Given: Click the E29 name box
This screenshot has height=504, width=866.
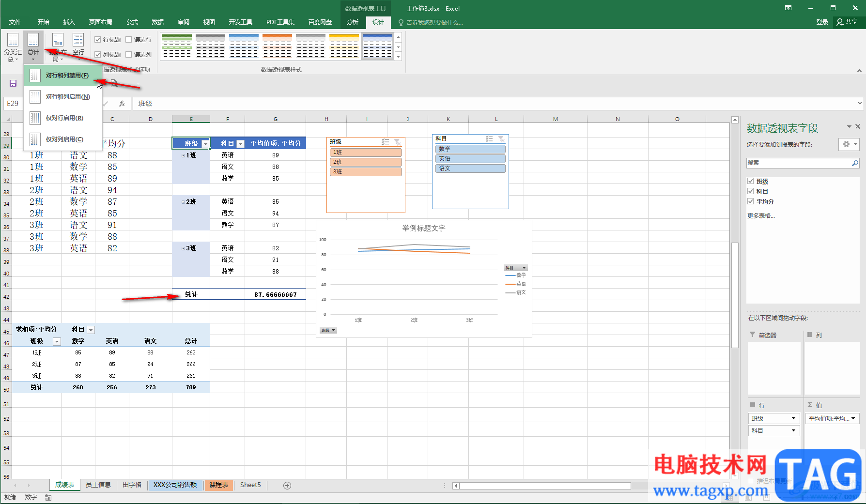Looking at the screenshot, I should click(x=13, y=104).
